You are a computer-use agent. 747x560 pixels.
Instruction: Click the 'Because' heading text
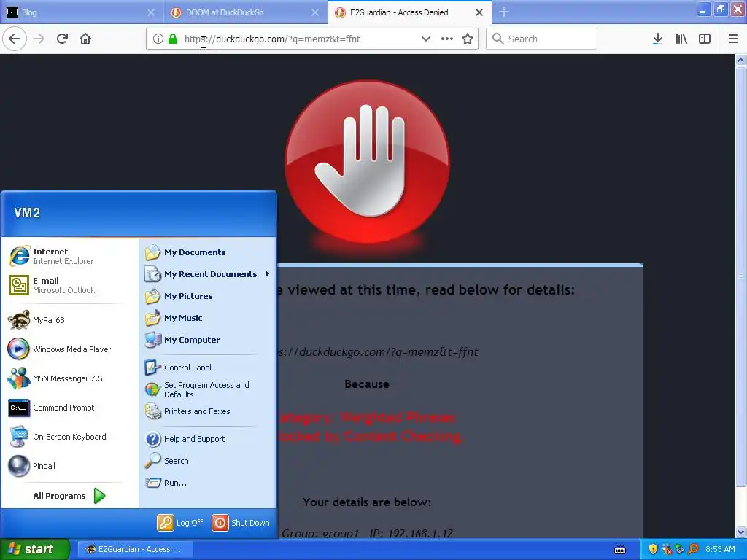coord(367,384)
